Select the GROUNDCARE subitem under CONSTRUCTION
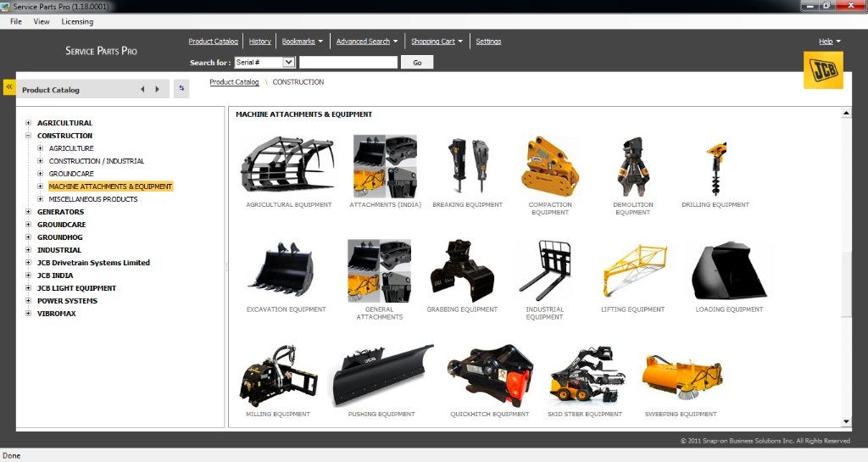This screenshot has width=868, height=462. click(x=71, y=174)
